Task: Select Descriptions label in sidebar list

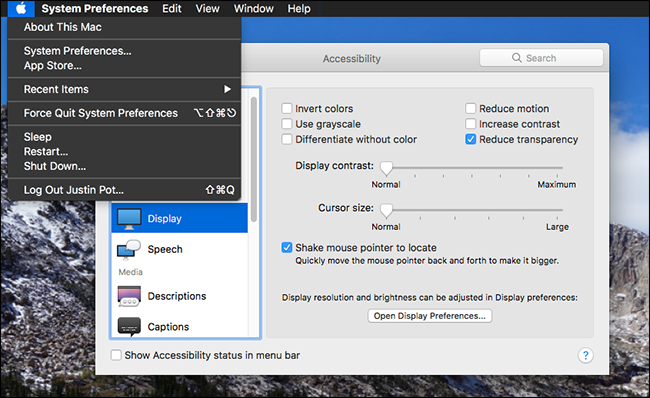Action: (177, 296)
